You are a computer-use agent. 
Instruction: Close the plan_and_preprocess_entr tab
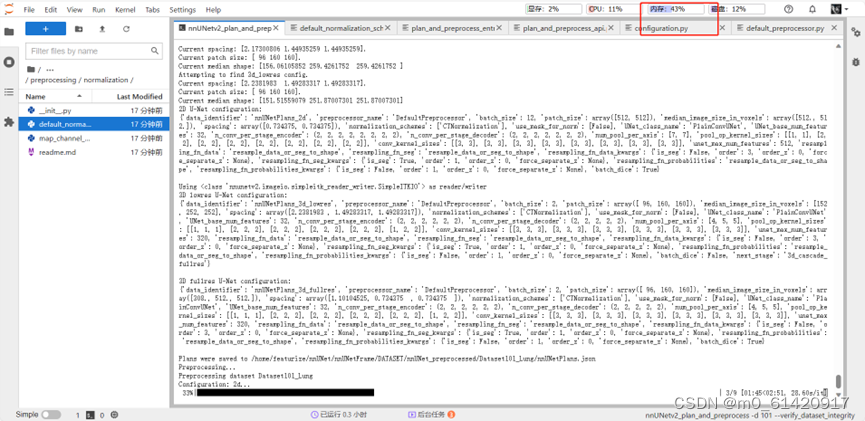click(499, 28)
